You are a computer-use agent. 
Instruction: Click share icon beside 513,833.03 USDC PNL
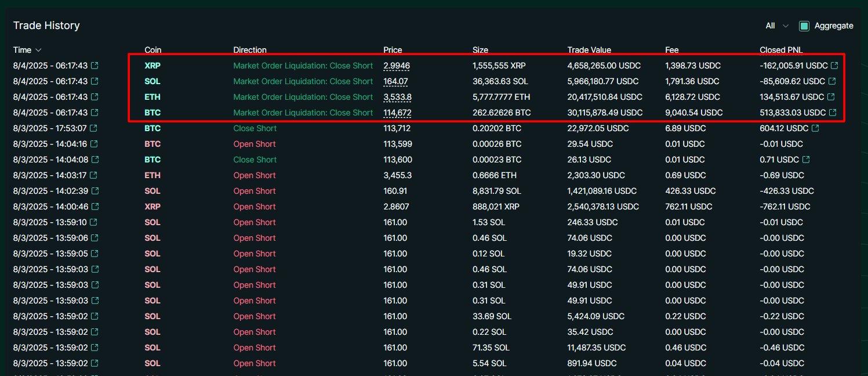pyautogui.click(x=833, y=113)
